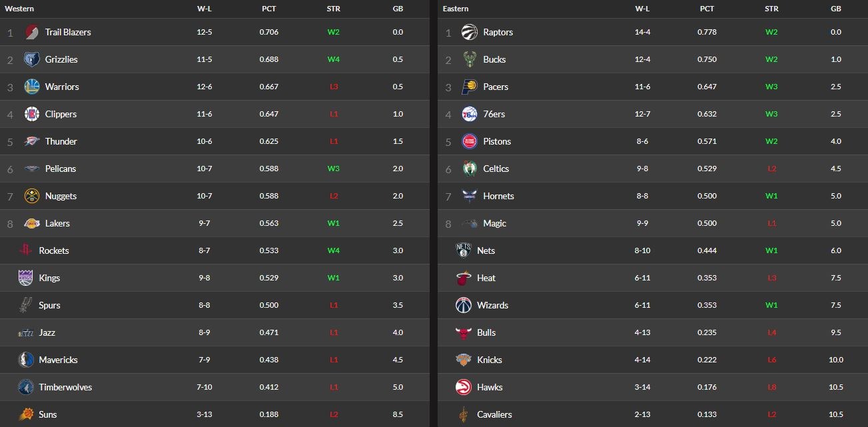868x427 pixels.
Task: Click the Trail Blazers team logo
Action: point(31,32)
